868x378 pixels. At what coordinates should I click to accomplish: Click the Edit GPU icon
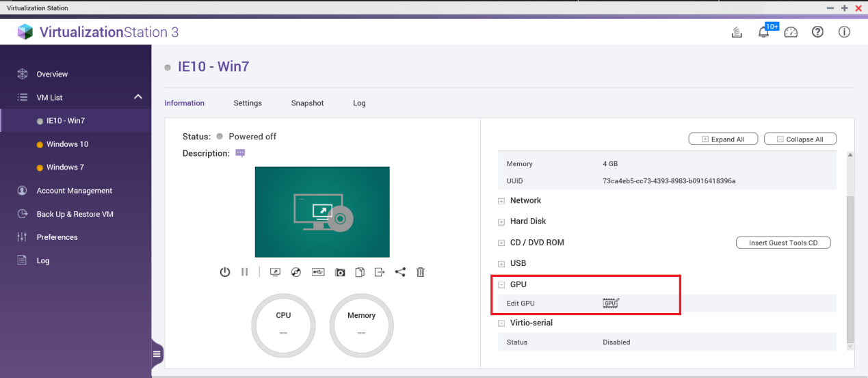click(x=611, y=303)
